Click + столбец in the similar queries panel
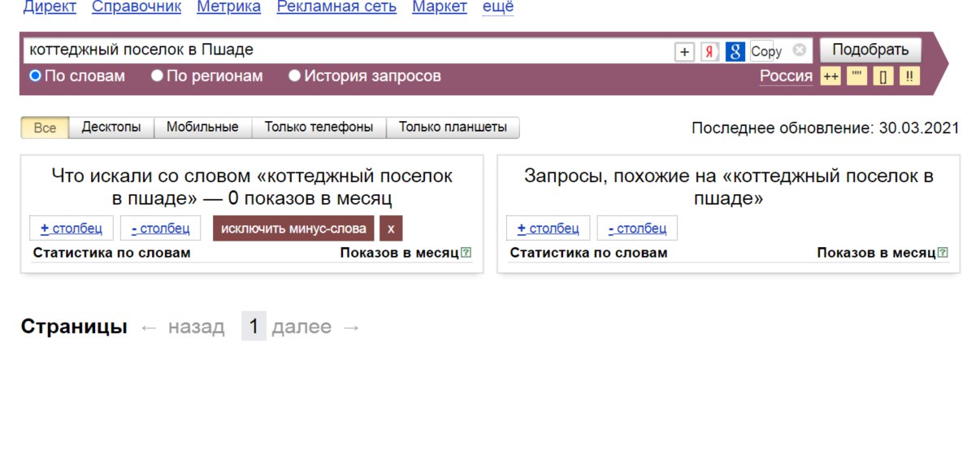The image size is (980, 452). point(548,228)
